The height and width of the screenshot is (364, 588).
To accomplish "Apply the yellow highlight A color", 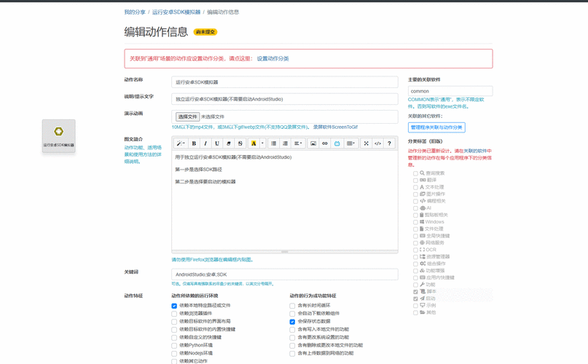I will click(254, 143).
